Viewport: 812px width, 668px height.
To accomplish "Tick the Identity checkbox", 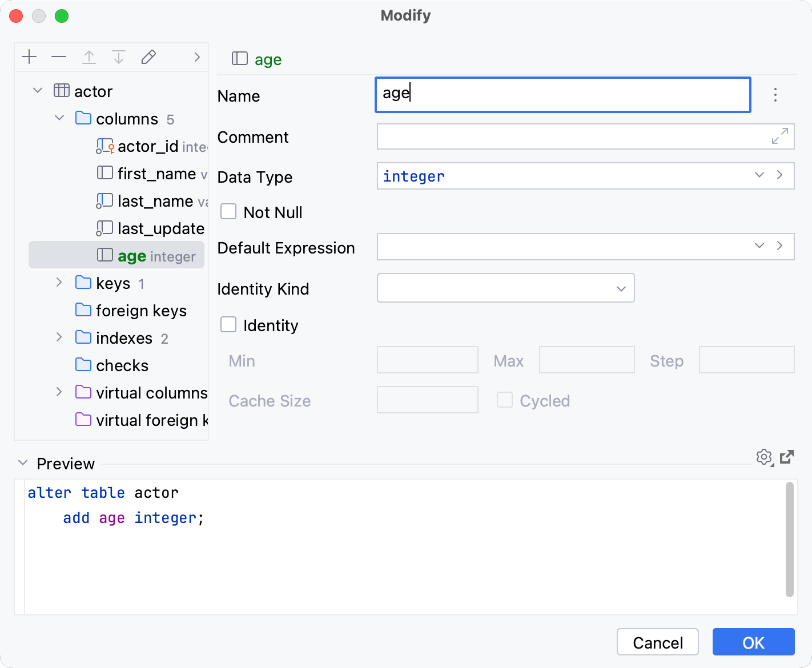I will (228, 325).
